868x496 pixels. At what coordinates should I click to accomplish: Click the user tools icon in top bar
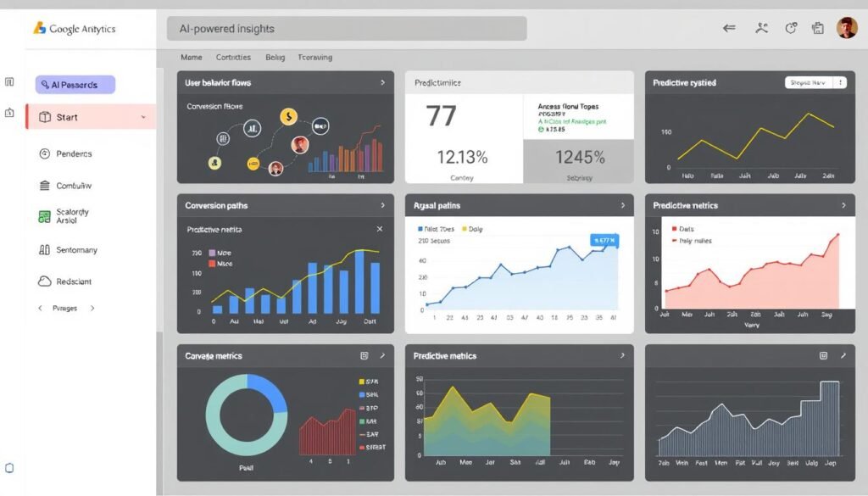tap(760, 28)
